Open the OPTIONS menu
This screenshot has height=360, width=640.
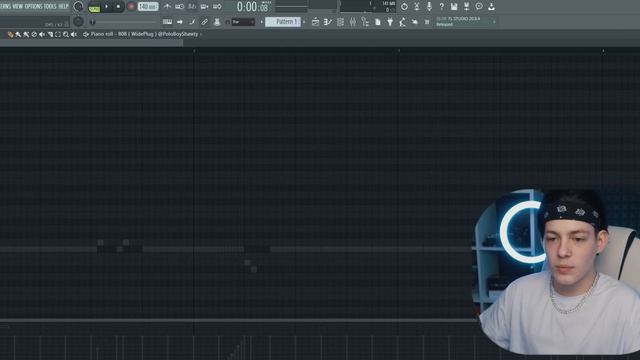pyautogui.click(x=33, y=6)
